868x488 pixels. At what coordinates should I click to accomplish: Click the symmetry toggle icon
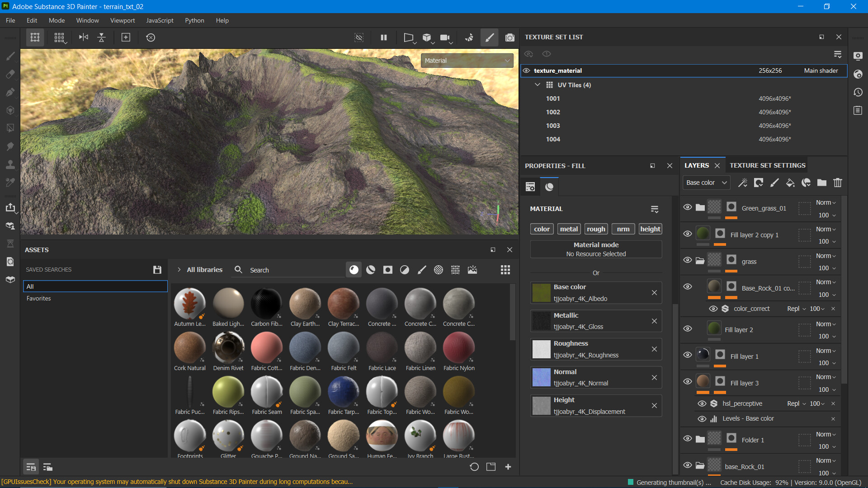pyautogui.click(x=84, y=37)
